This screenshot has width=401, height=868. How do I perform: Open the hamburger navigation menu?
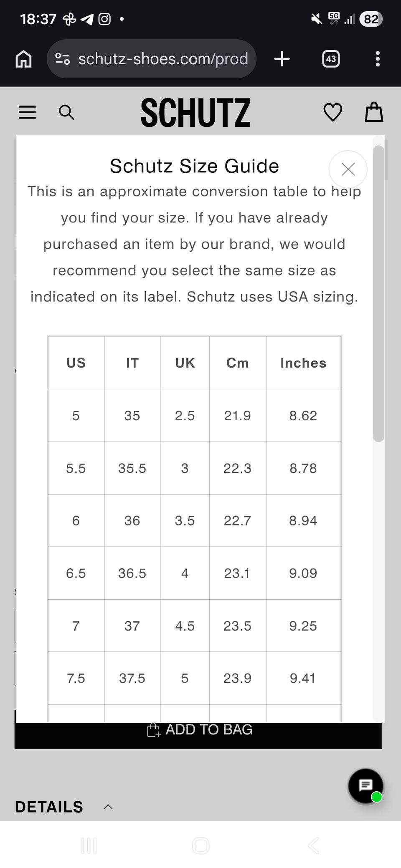pos(27,112)
